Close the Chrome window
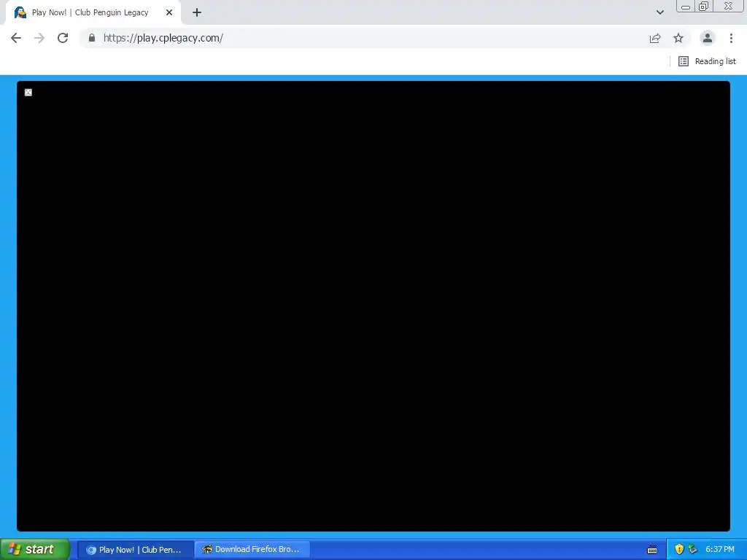The image size is (747, 560). point(728,6)
